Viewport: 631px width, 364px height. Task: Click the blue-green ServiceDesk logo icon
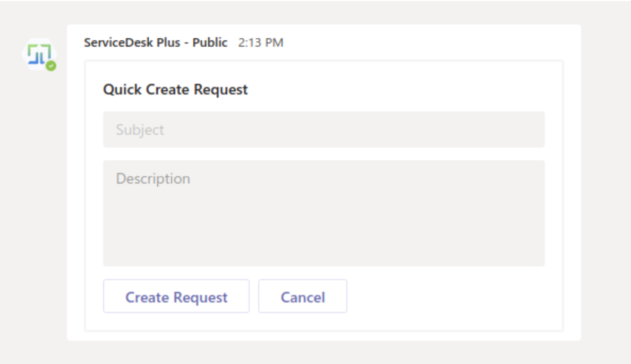click(38, 53)
